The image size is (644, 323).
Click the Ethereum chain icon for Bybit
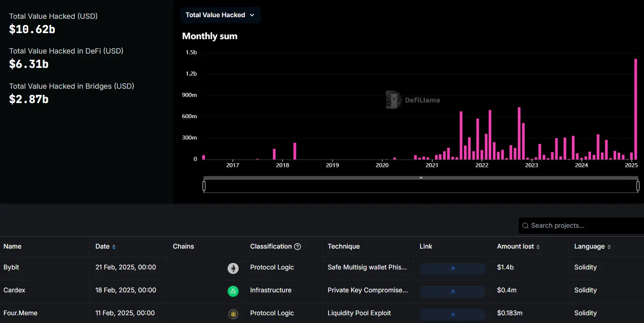click(x=233, y=268)
